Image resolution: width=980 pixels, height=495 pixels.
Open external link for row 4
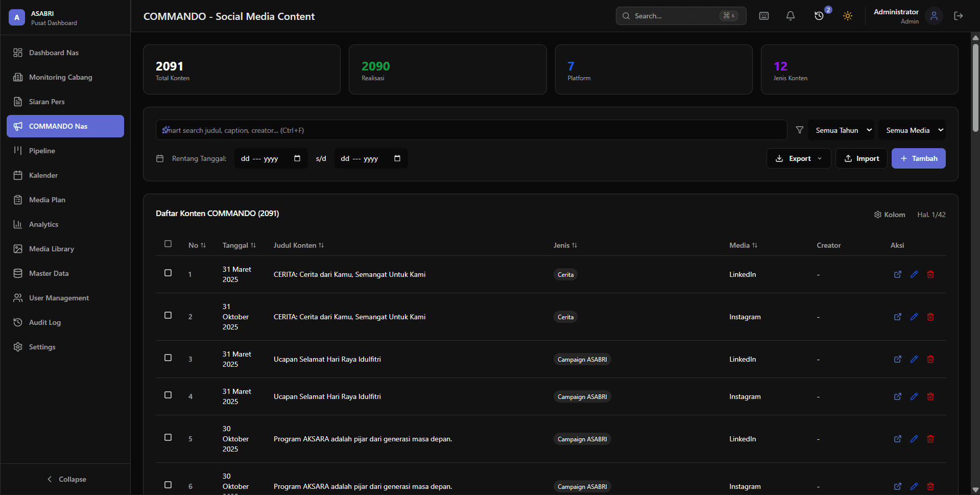pos(898,396)
